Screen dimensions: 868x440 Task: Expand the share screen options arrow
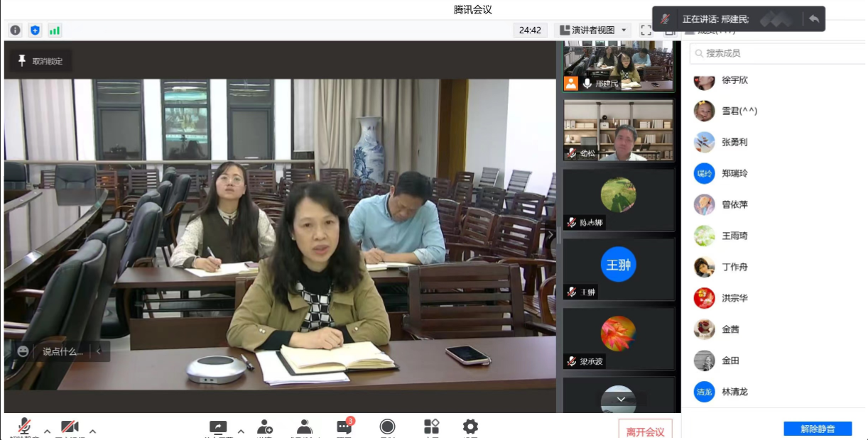pos(241,431)
